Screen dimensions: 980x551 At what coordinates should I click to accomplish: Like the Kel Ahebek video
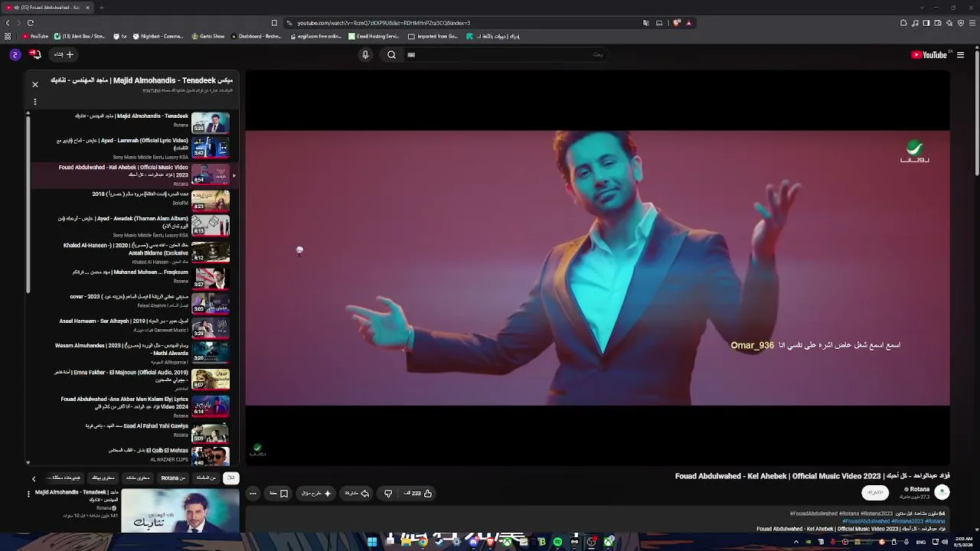(x=419, y=494)
